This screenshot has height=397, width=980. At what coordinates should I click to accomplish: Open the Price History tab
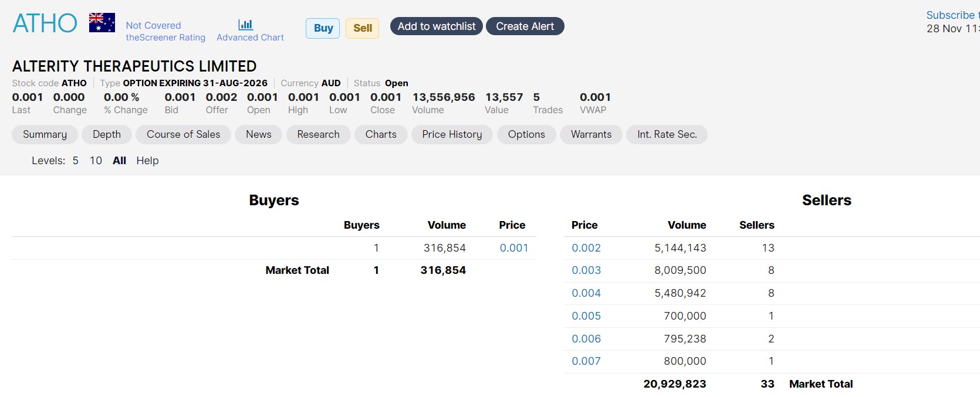click(x=452, y=134)
